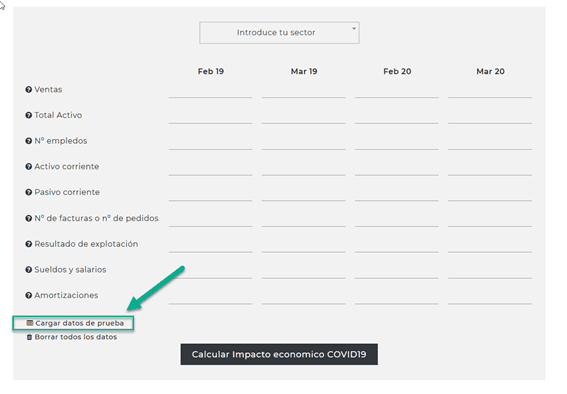Click the help icon beside Total Activo
Screen dimensions: 567x394
(x=29, y=115)
